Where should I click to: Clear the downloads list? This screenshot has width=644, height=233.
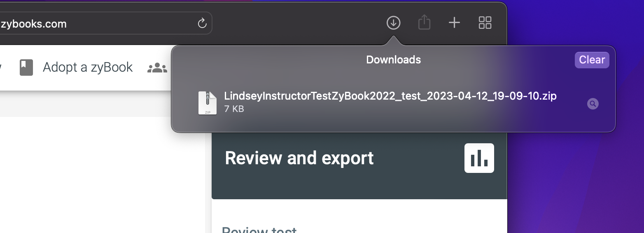click(592, 60)
